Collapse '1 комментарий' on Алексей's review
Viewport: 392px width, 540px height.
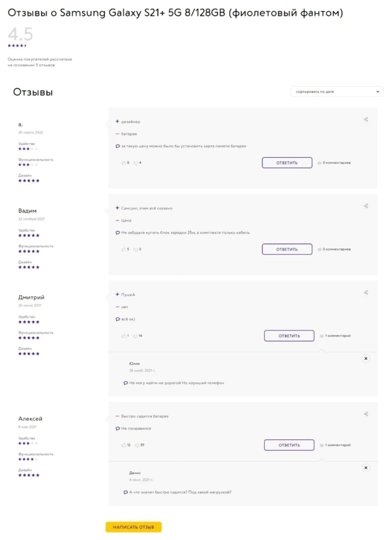(x=335, y=445)
